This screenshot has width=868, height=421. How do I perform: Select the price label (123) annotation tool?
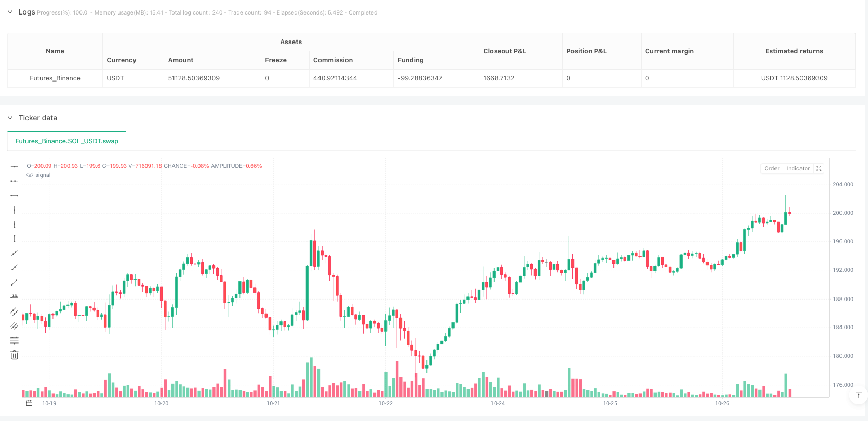14,296
